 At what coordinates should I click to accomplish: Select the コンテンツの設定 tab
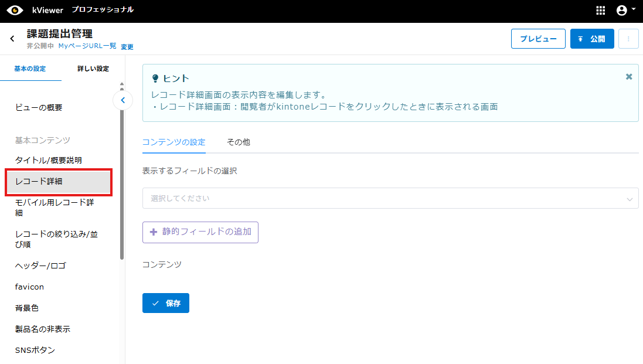[x=173, y=142]
